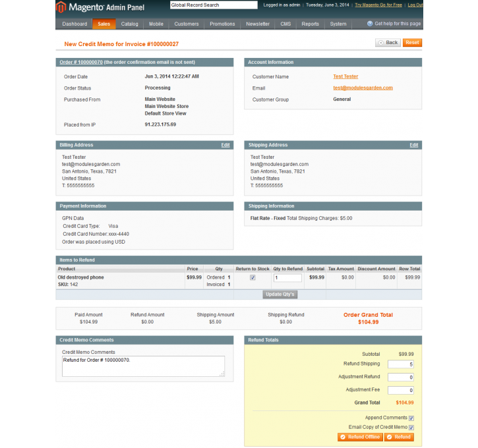Open the Reports menu

tap(310, 24)
